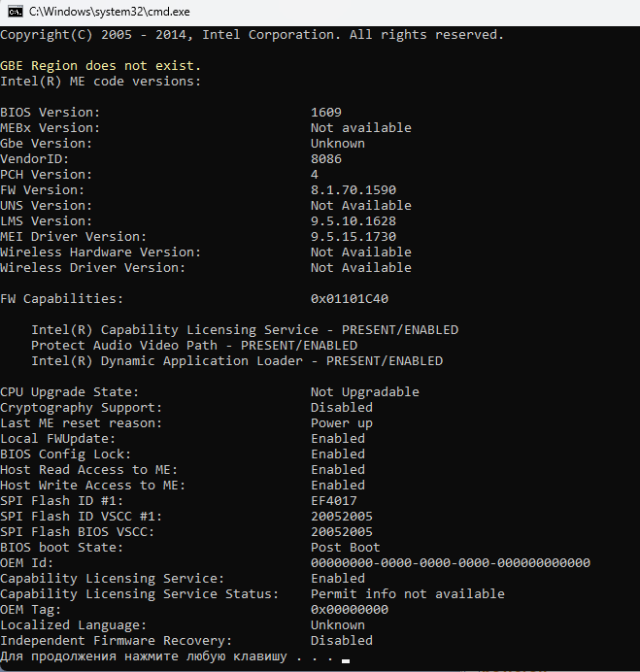640x672 pixels.
Task: Click the FW Capabilities hex value 0x01101C40
Action: point(350,298)
